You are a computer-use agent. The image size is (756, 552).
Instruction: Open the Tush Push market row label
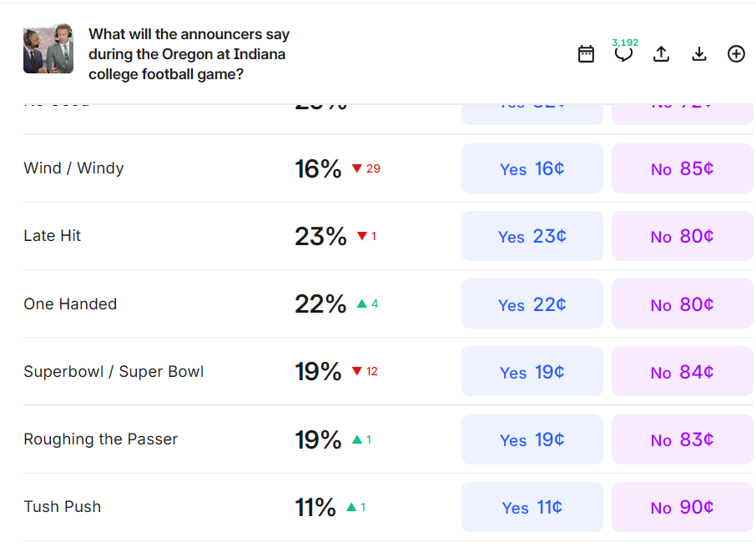coord(63,507)
